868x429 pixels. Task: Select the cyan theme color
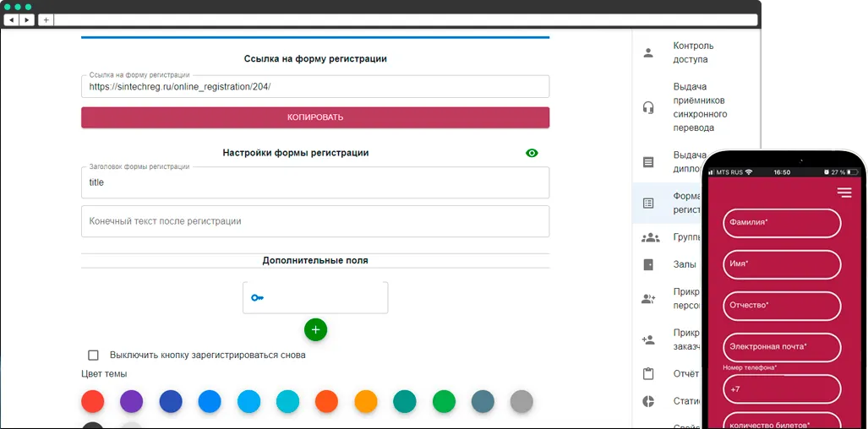287,401
